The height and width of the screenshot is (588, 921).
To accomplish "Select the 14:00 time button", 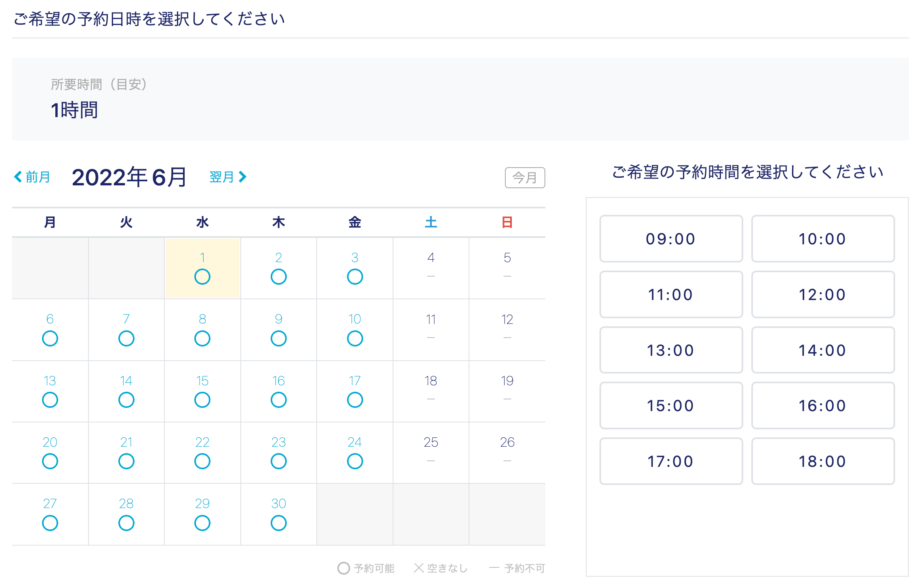I will click(x=823, y=351).
